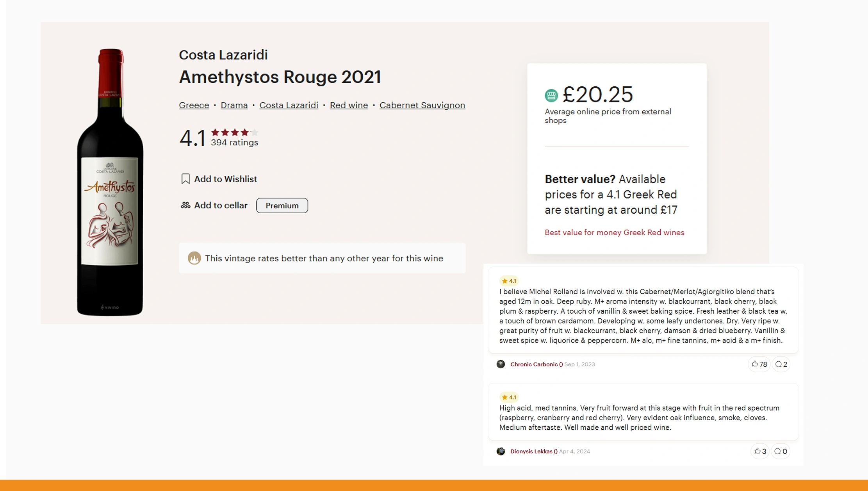Click the Premium button
868x491 pixels.
click(282, 205)
